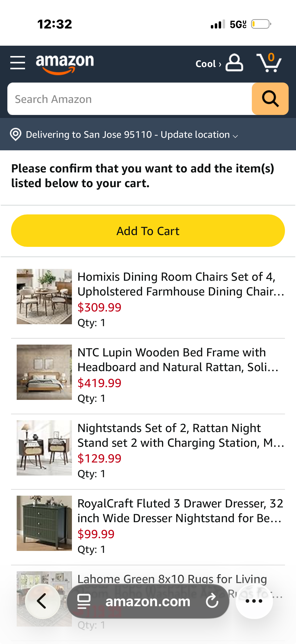Open the hamburger navigation menu
Image resolution: width=296 pixels, height=644 pixels.
tap(17, 63)
